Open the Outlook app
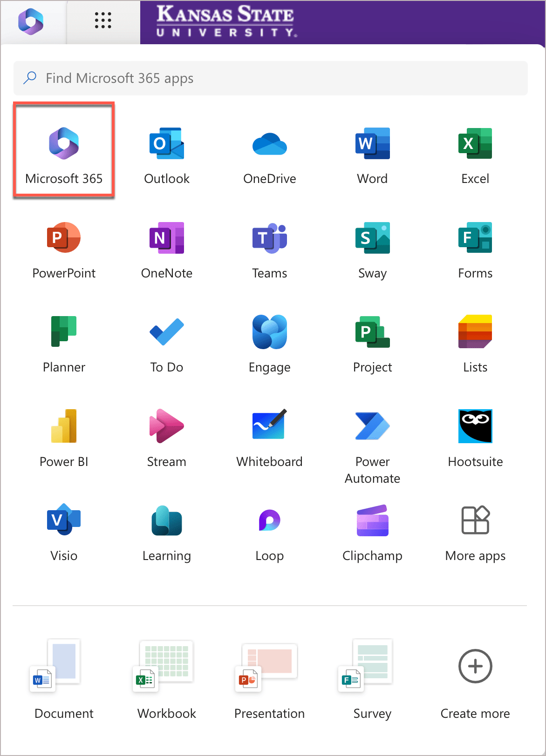This screenshot has width=546, height=756. pyautogui.click(x=167, y=156)
